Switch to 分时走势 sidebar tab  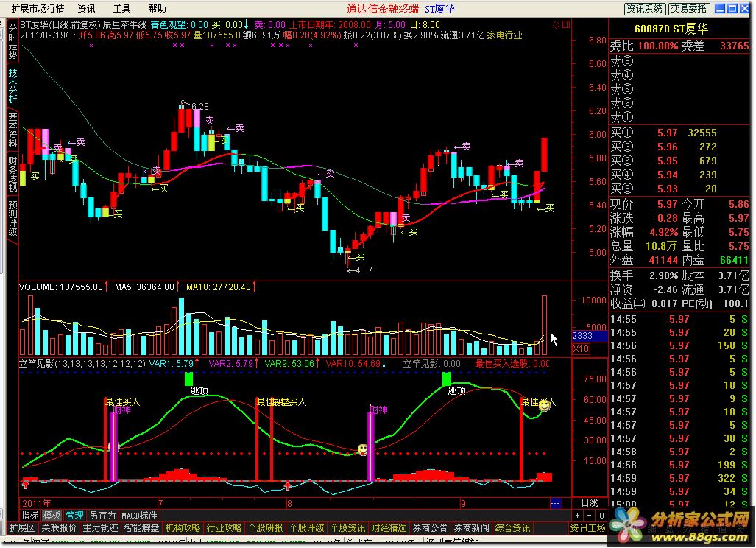click(13, 41)
